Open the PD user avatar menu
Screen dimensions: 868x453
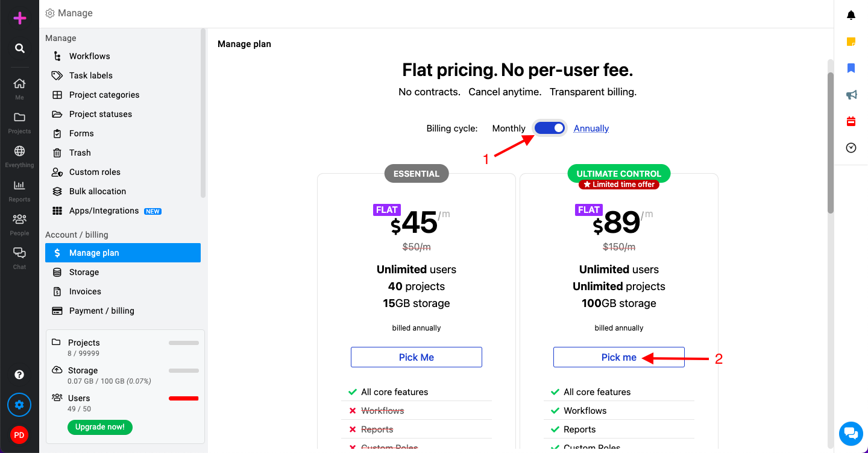point(19,435)
